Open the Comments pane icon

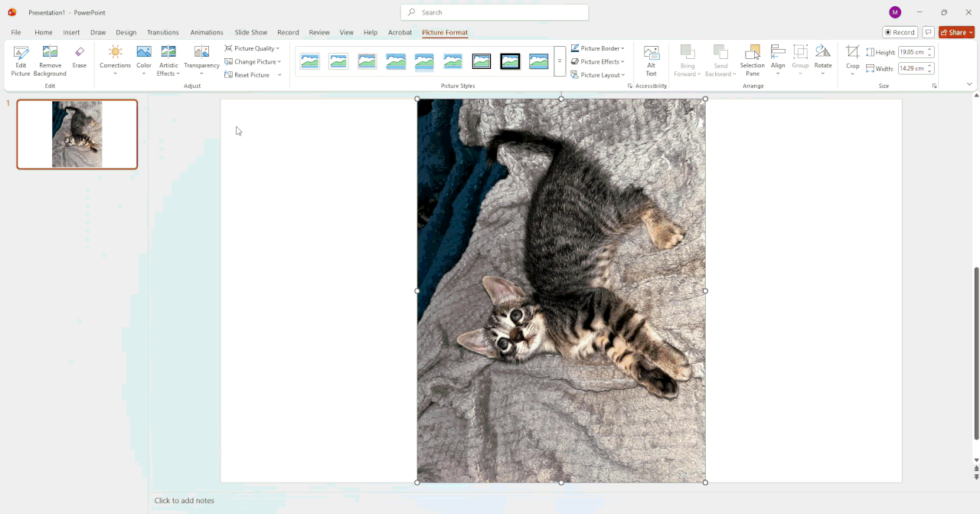coord(928,32)
